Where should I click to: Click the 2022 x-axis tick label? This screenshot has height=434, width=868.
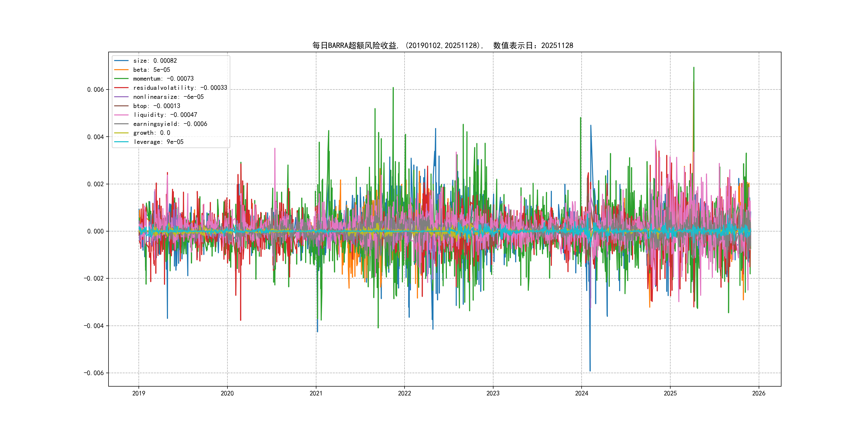click(x=404, y=393)
